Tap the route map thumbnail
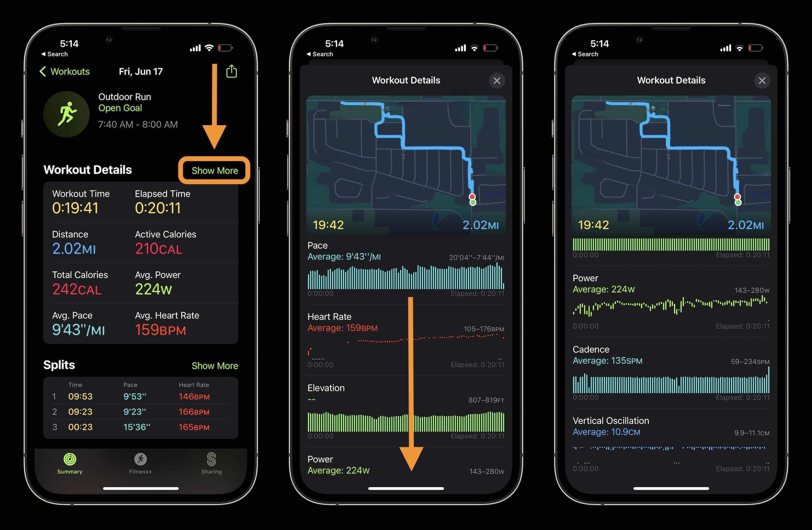 (406, 152)
